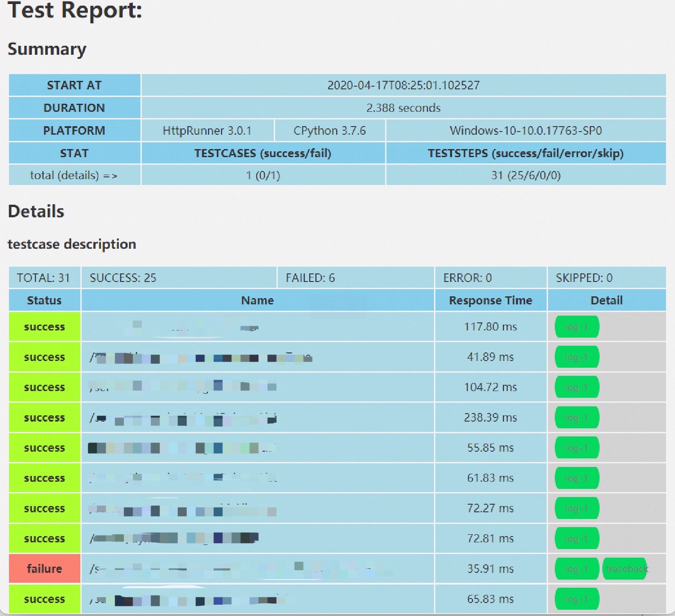Image resolution: width=675 pixels, height=616 pixels.
Task: Click the 104.72 ms response time
Action: pos(491,387)
